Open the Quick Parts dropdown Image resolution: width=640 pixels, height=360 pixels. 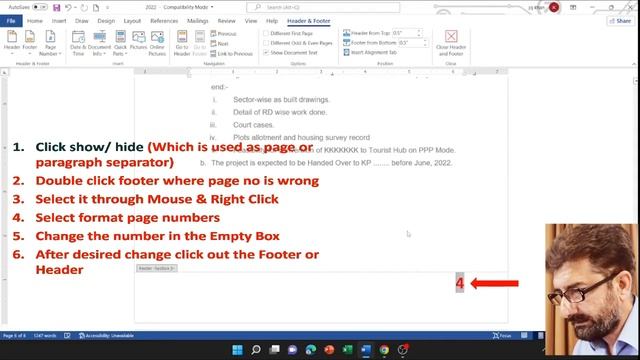[x=120, y=43]
